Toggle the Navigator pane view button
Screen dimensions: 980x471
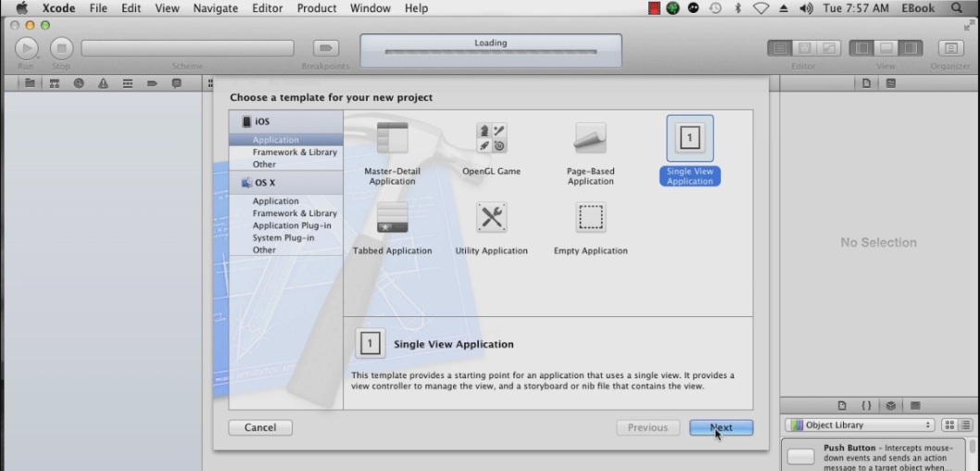(x=861, y=48)
